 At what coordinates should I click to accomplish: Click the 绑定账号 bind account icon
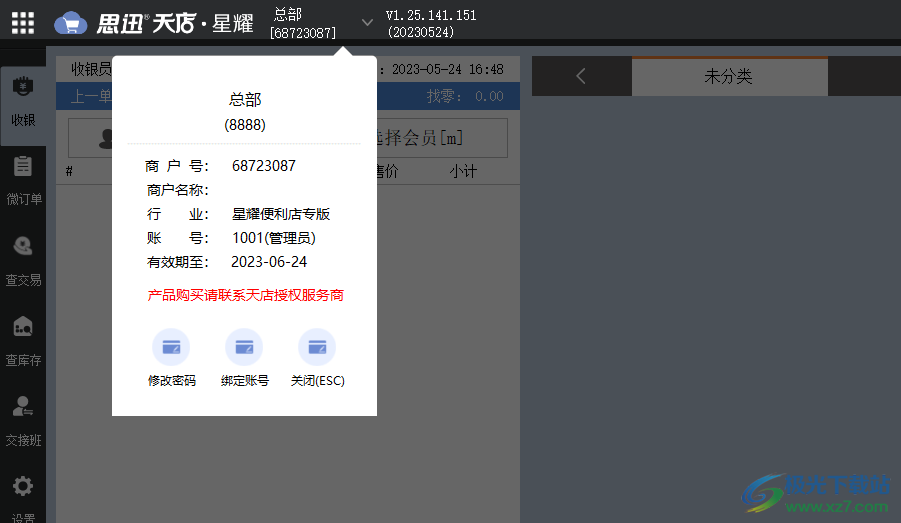click(244, 347)
